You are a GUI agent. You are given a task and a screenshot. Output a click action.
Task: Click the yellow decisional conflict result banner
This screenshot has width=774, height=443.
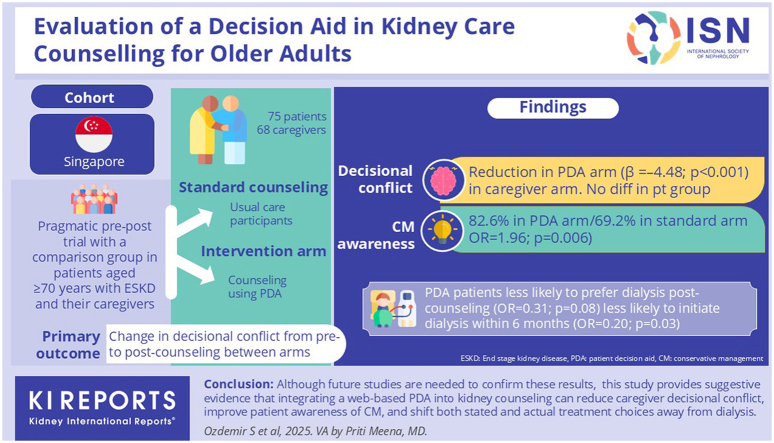[602, 180]
